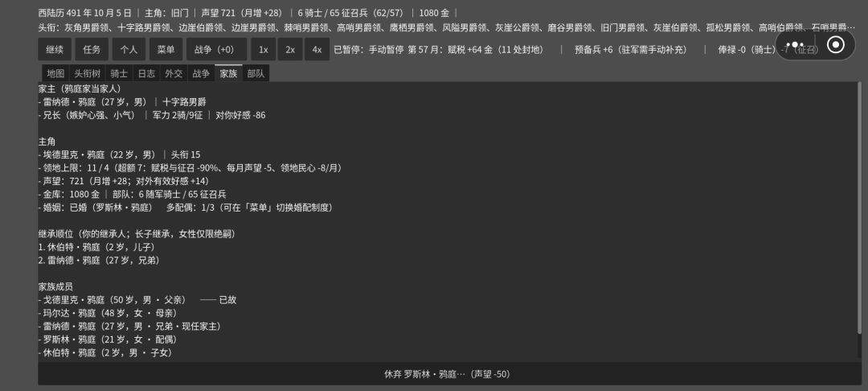The image size is (868, 391).
Task: Click 休弃 罗斯林·鸦庭 (声望 -50) button
Action: pyautogui.click(x=448, y=374)
